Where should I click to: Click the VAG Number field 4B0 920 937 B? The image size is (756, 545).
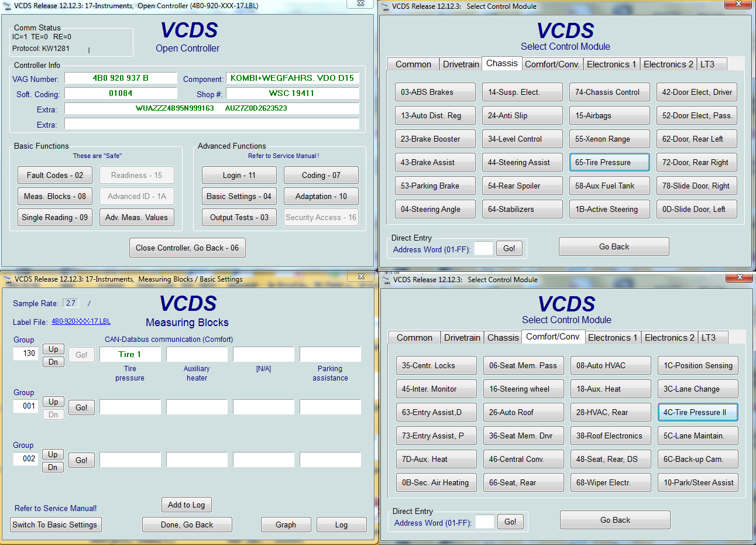coord(121,78)
